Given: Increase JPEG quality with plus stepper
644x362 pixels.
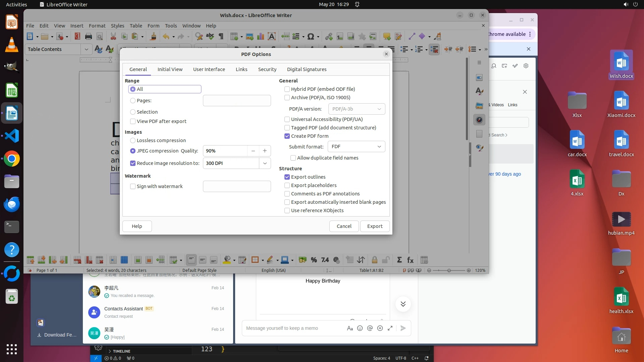Looking at the screenshot, I should 265,151.
